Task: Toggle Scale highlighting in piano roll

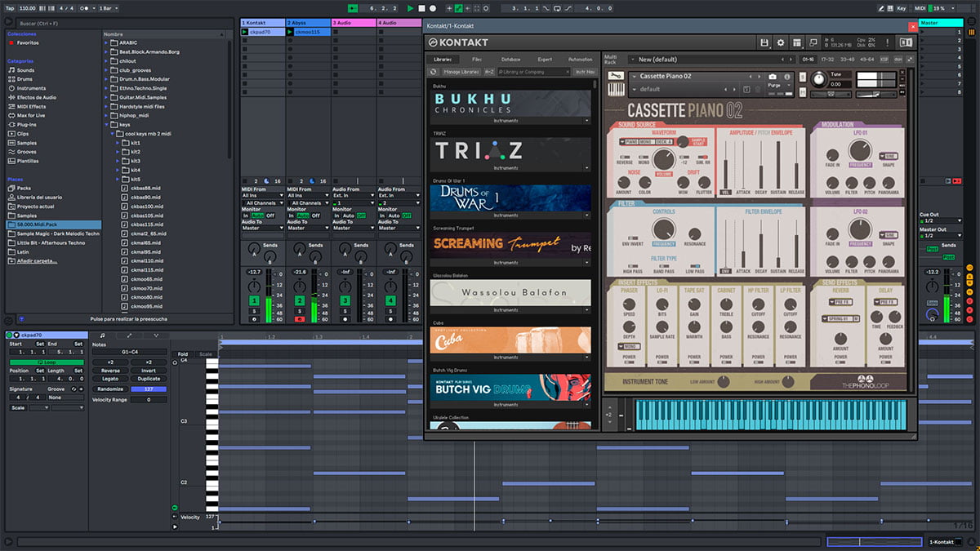Action: (206, 354)
